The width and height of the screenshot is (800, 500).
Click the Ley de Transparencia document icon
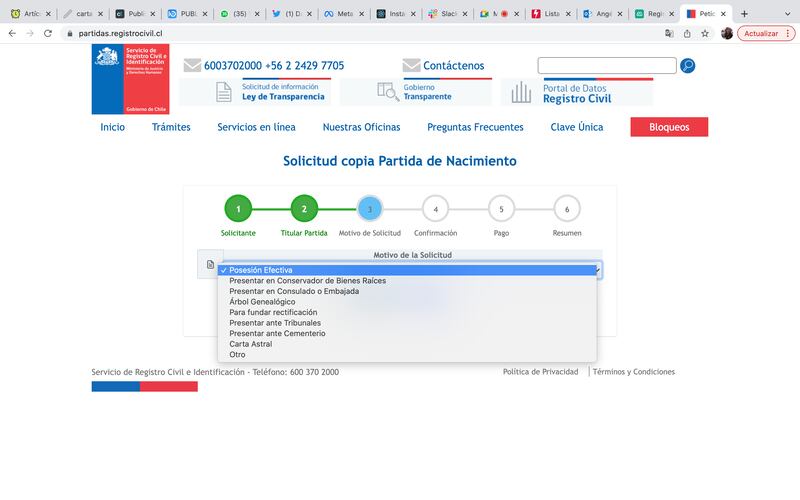click(x=223, y=92)
